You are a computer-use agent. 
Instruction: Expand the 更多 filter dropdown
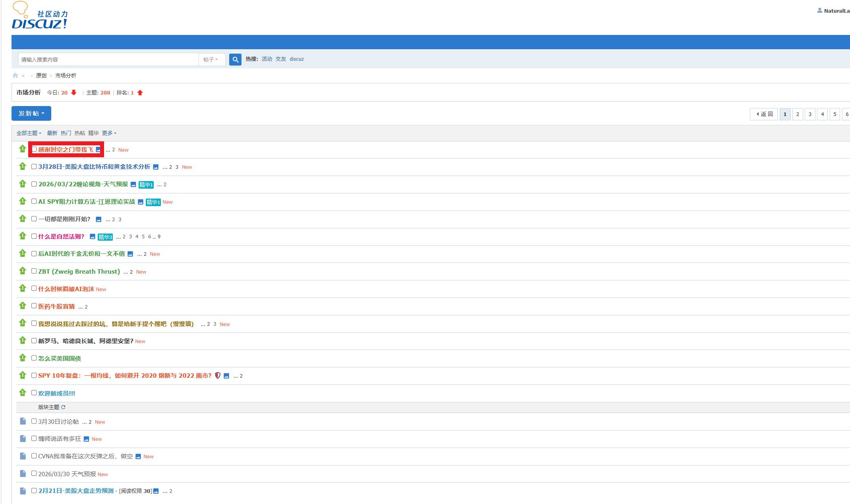[109, 133]
